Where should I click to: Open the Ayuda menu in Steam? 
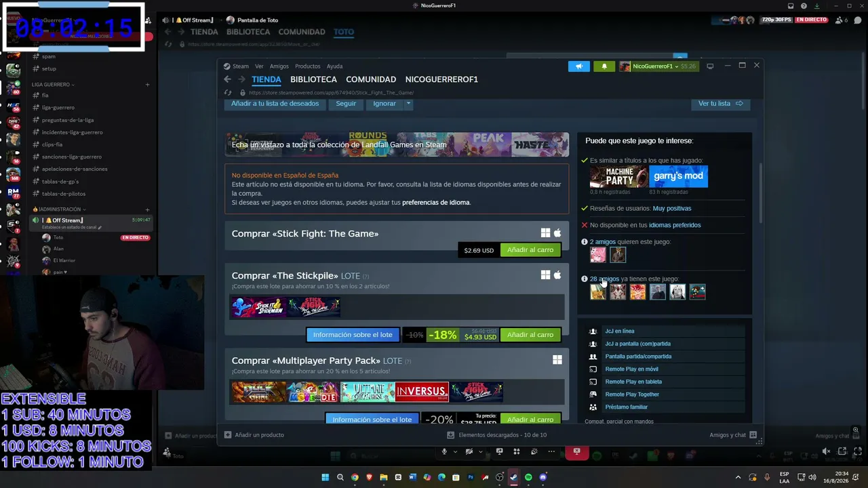point(334,66)
